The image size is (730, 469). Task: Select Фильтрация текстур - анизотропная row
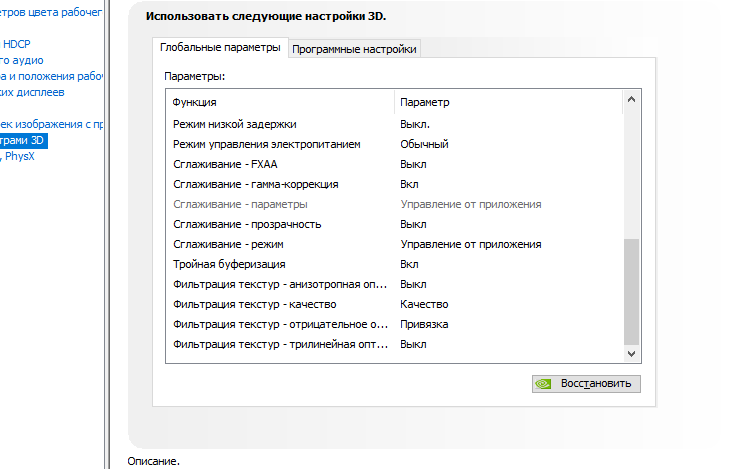pos(394,285)
